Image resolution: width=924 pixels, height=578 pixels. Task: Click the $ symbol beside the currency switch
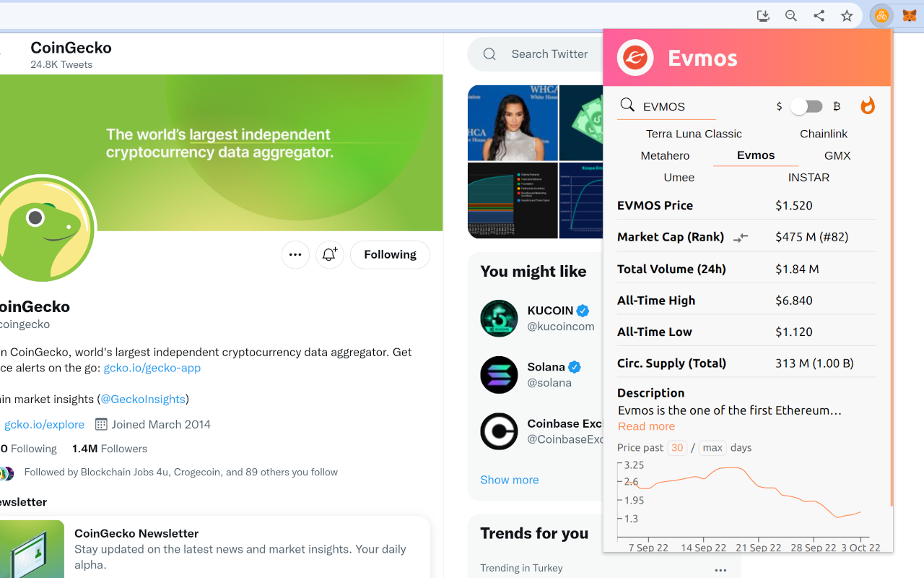click(x=779, y=106)
